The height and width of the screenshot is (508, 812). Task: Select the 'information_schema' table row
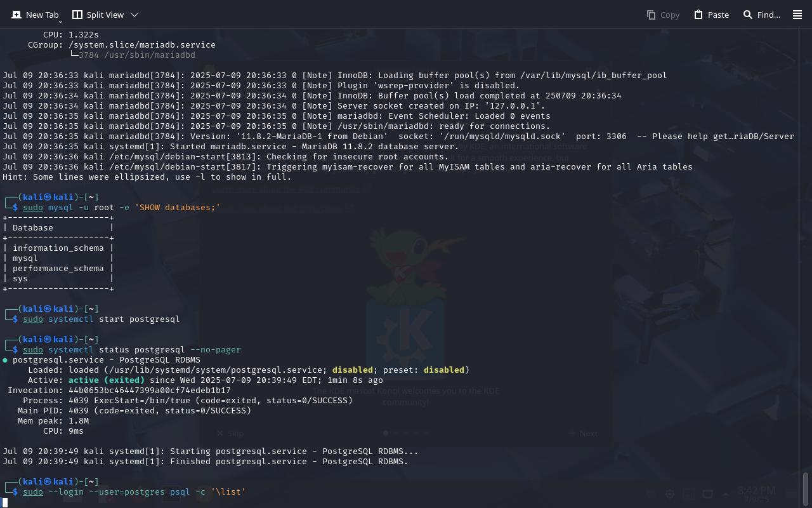(x=58, y=248)
